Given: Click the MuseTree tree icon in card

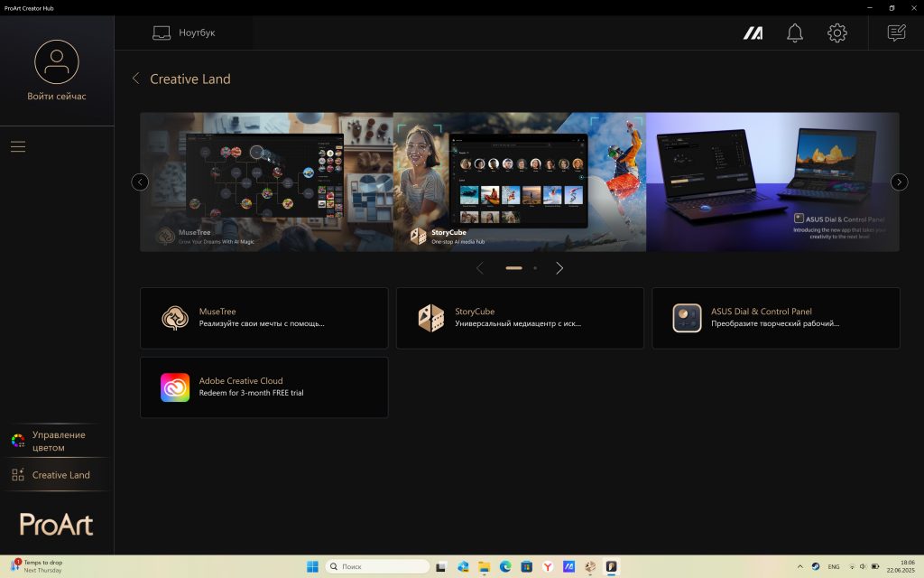Looking at the screenshot, I should [175, 318].
